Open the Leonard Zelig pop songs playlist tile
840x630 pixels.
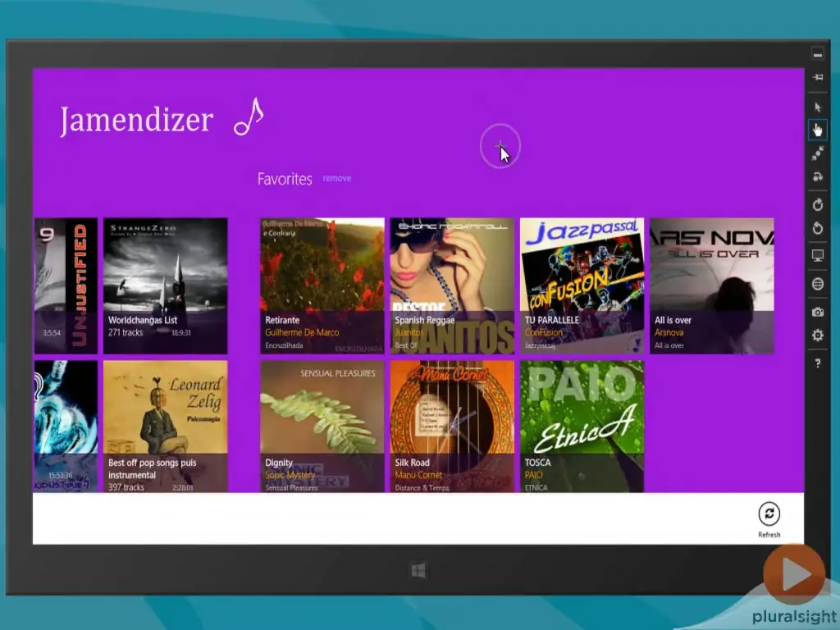pyautogui.click(x=165, y=426)
